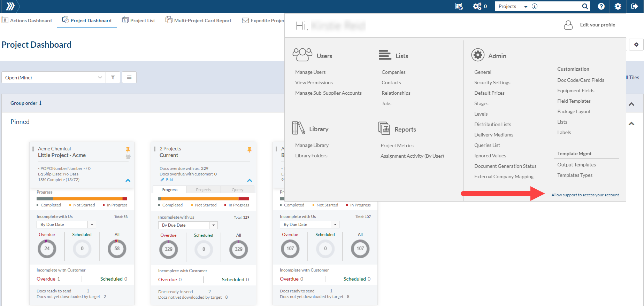Collapse Acme Chemical card header chevron

tap(128, 180)
